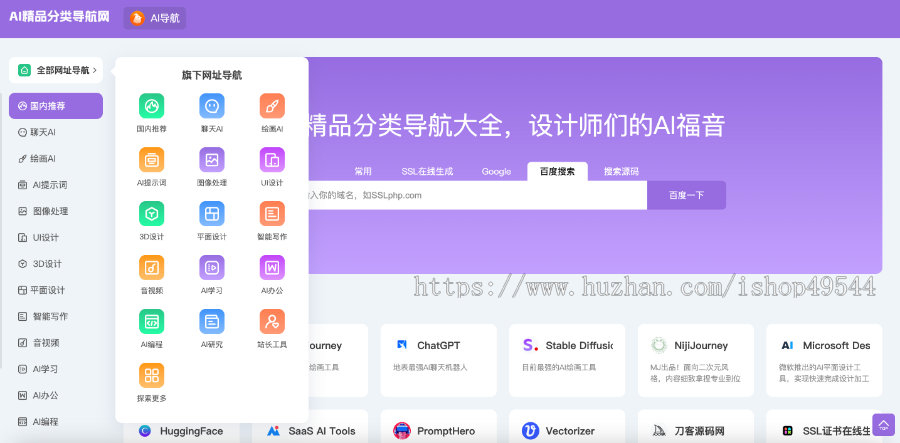
Task: Open the ChatGPT site card
Action: [x=439, y=360]
